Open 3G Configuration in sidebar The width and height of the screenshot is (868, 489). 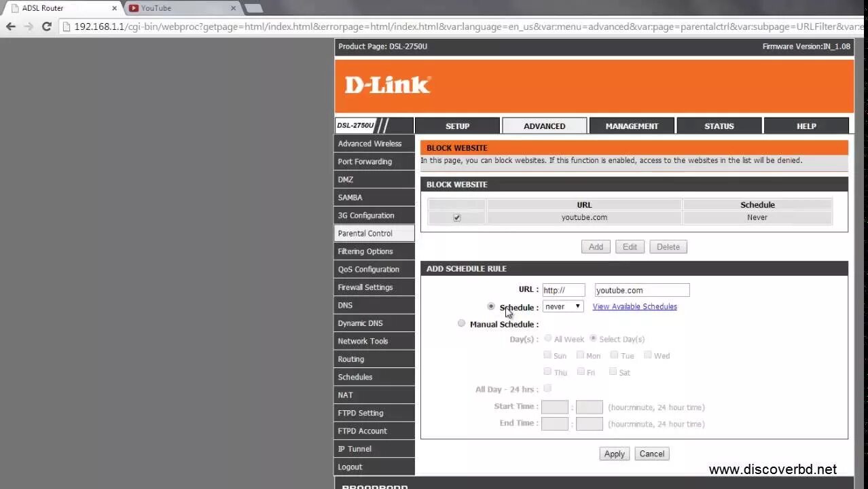pyautogui.click(x=374, y=215)
